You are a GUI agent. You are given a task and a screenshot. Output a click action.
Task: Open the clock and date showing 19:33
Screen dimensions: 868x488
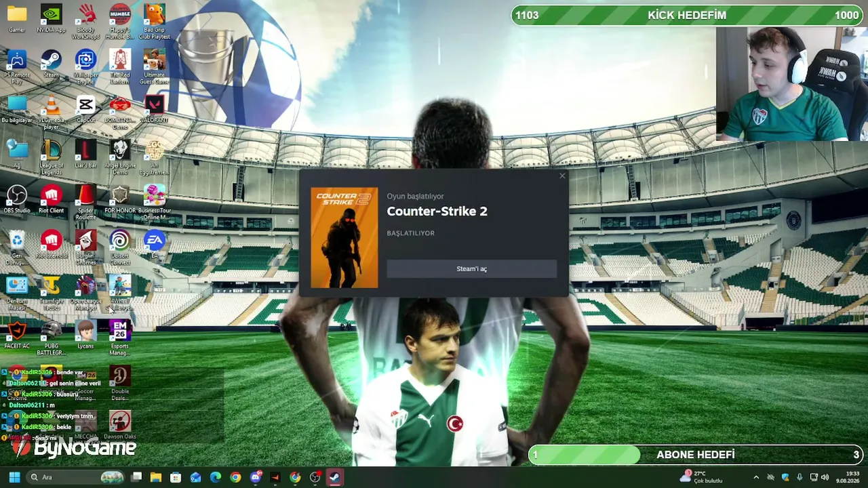848,477
